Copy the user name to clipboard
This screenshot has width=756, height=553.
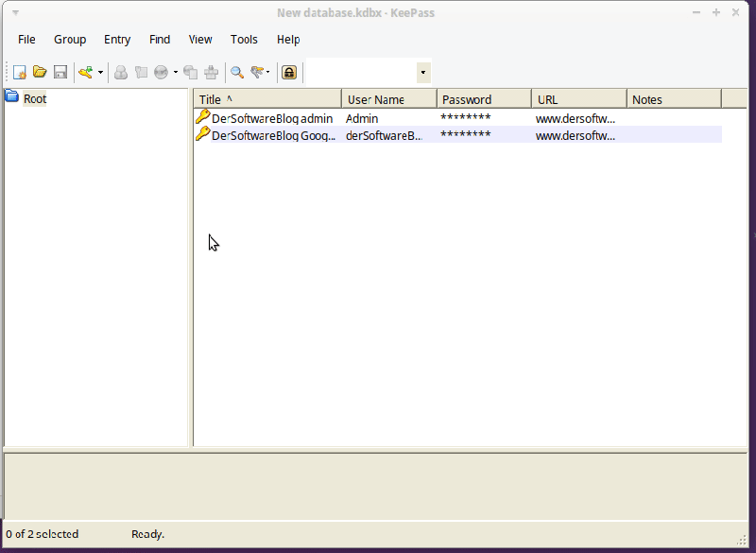click(120, 72)
